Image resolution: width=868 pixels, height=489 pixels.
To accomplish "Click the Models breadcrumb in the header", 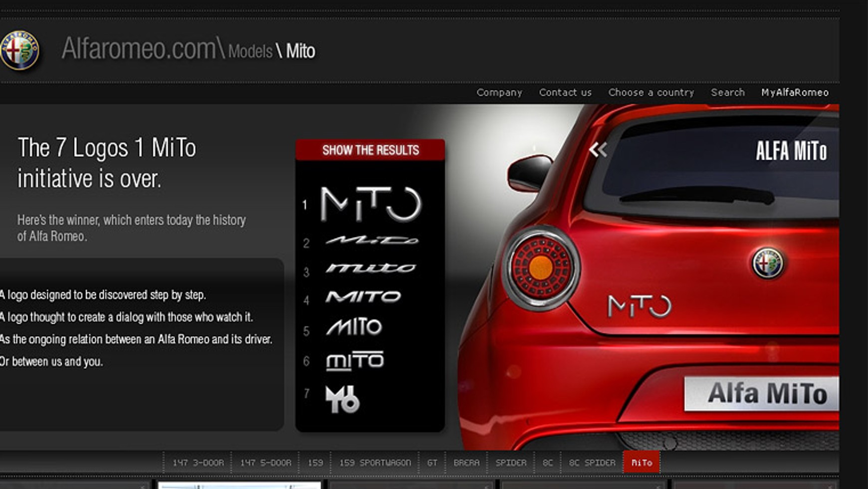I will pyautogui.click(x=250, y=51).
